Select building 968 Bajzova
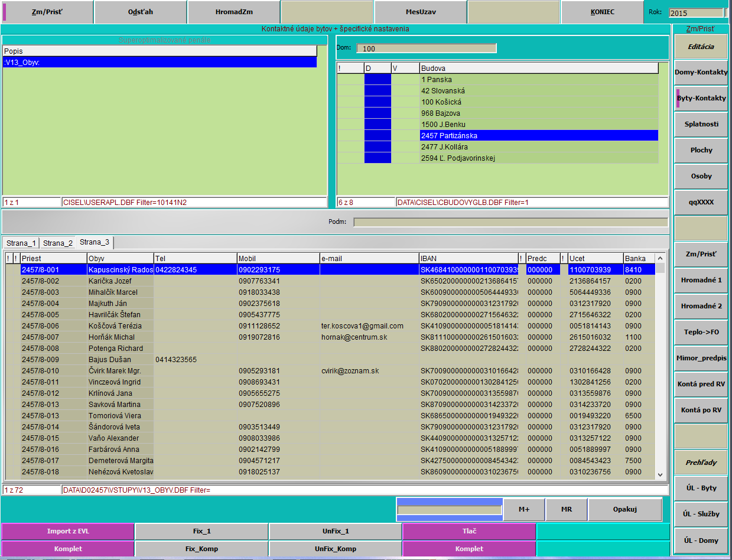Image resolution: width=732 pixels, height=560 pixels. coord(539,113)
